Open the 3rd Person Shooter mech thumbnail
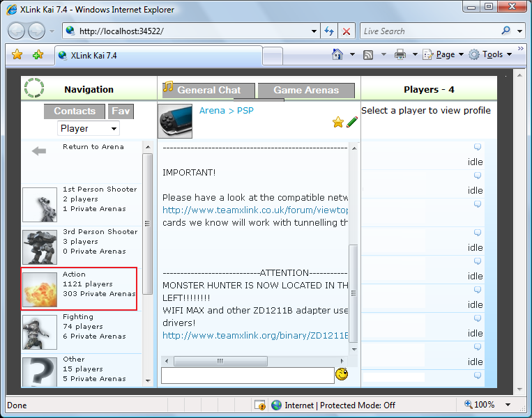Viewport: 532px width, 418px height. point(40,247)
